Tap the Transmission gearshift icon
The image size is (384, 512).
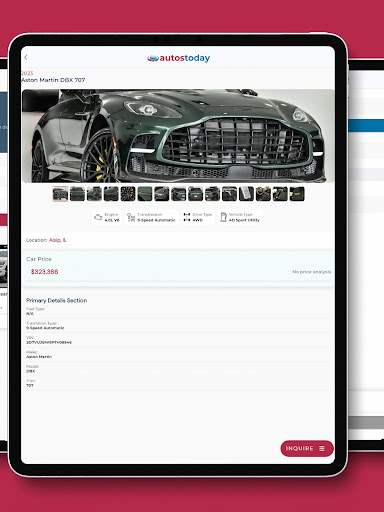(131, 217)
